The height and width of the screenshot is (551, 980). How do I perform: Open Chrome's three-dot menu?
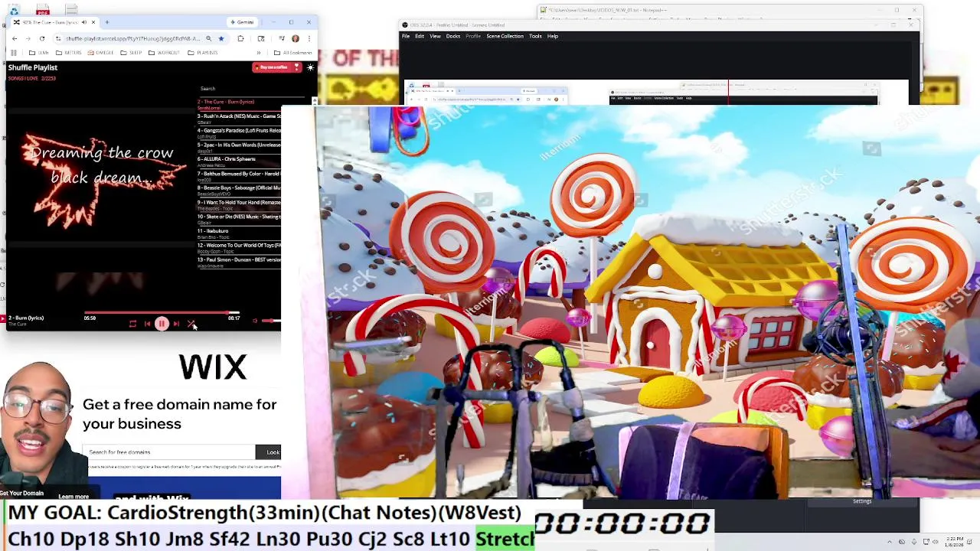pos(309,38)
